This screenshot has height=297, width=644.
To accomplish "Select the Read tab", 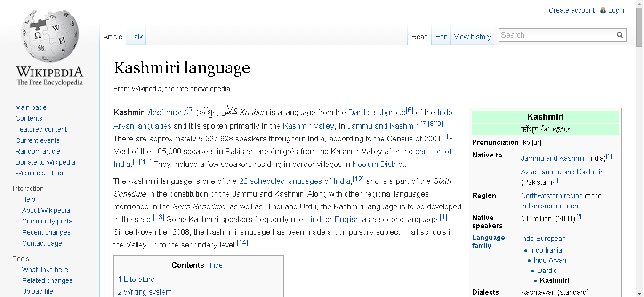I will coord(419,37).
